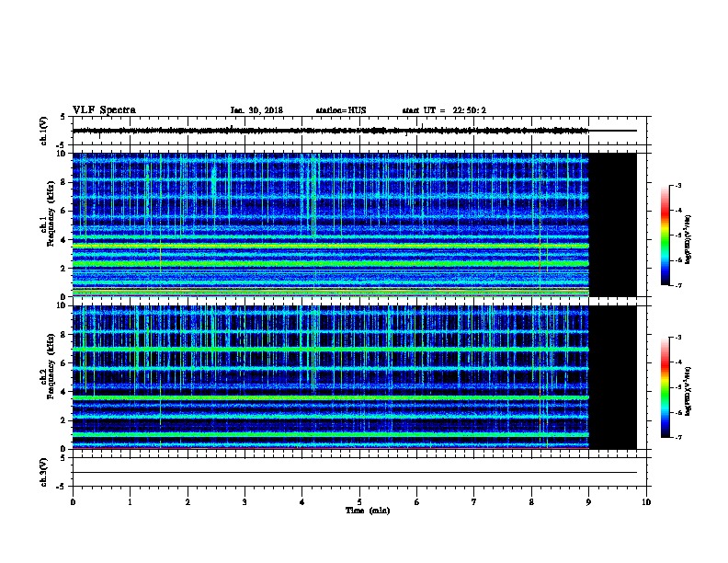Image resolution: width=728 pixels, height=563 pixels.
Task: Click the ch.3(V) waveform axis label
Action: [x=43, y=472]
